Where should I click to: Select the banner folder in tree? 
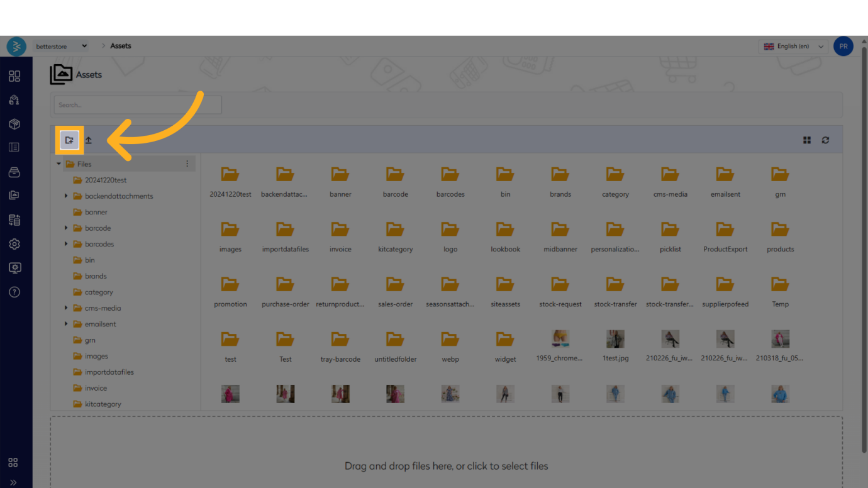pos(96,213)
